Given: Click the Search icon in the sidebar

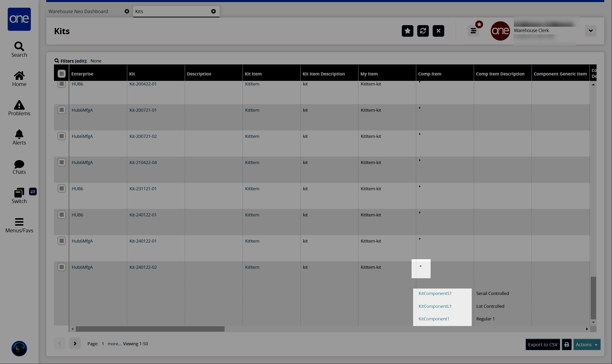Looking at the screenshot, I should tap(19, 46).
